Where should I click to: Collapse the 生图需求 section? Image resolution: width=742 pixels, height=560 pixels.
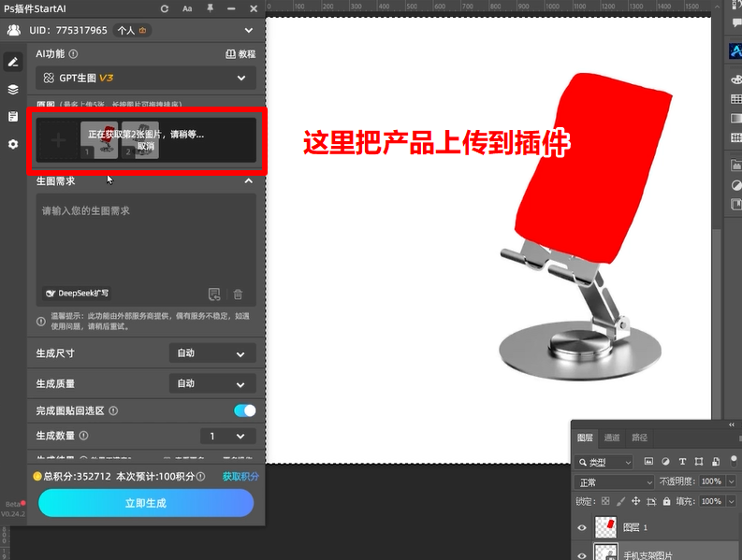click(x=249, y=181)
